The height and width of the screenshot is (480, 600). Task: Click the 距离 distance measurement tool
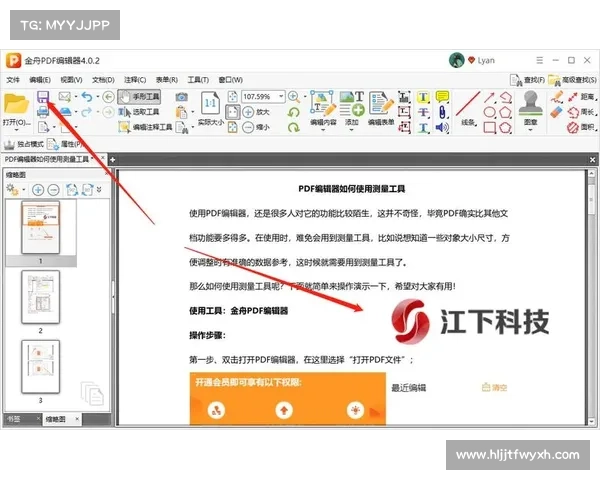(x=581, y=97)
